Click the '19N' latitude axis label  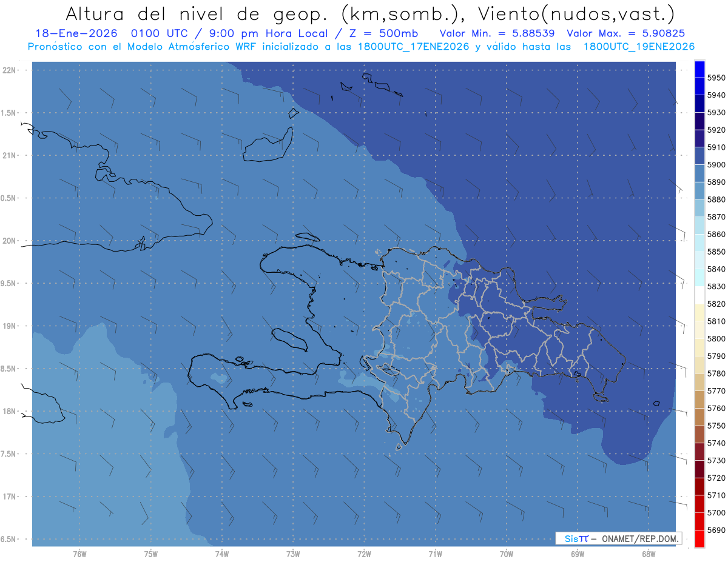[10, 326]
